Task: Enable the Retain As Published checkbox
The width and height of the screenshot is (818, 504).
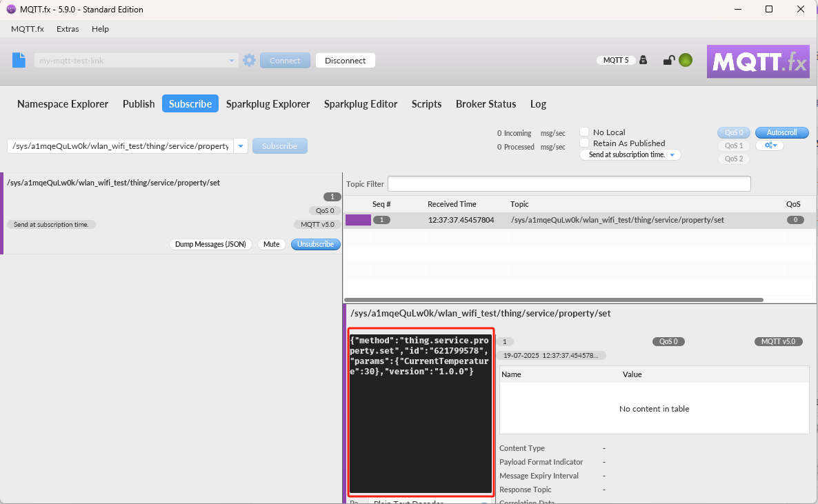Action: point(584,143)
